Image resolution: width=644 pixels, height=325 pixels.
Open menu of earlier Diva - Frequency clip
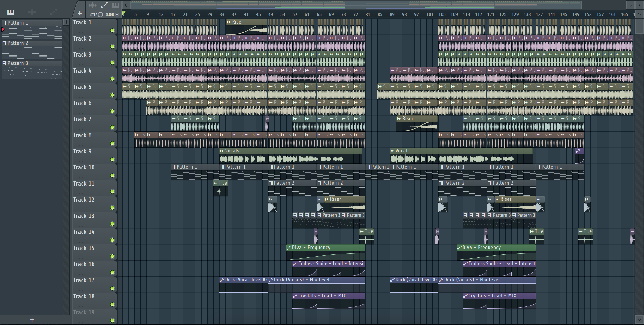289,247
